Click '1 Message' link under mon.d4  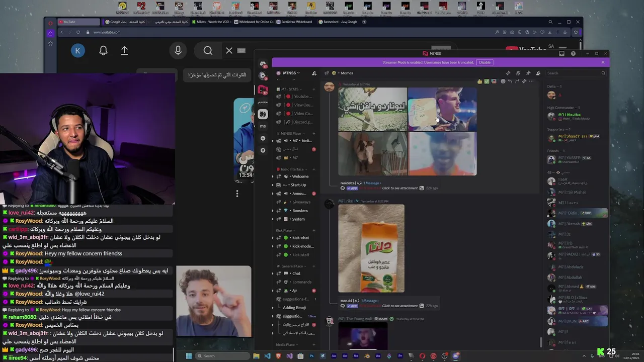coord(369,301)
